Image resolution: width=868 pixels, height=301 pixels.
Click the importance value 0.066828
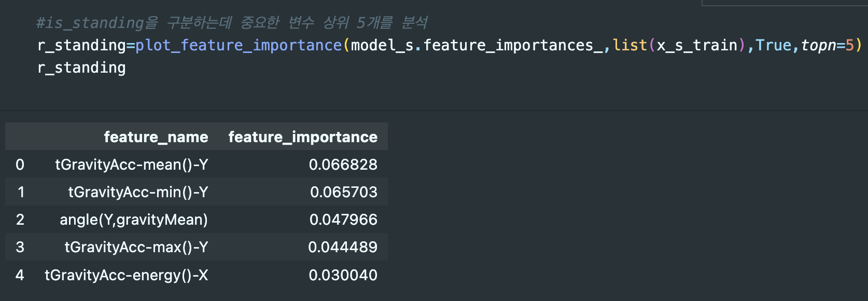coord(343,165)
